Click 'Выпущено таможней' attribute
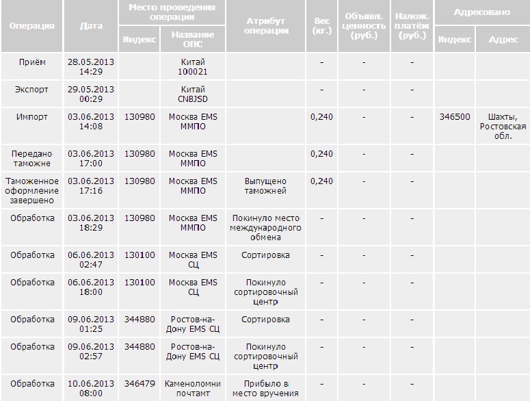532x401 pixels. click(266, 186)
